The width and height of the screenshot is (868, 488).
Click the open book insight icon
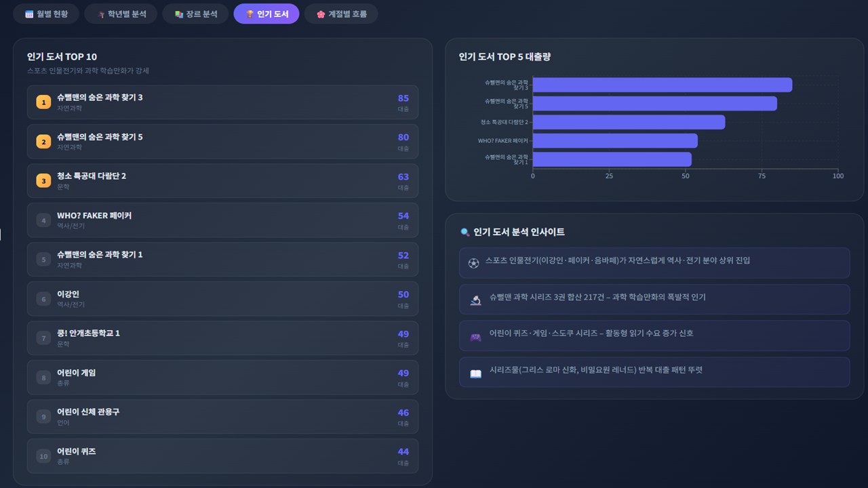(x=475, y=373)
